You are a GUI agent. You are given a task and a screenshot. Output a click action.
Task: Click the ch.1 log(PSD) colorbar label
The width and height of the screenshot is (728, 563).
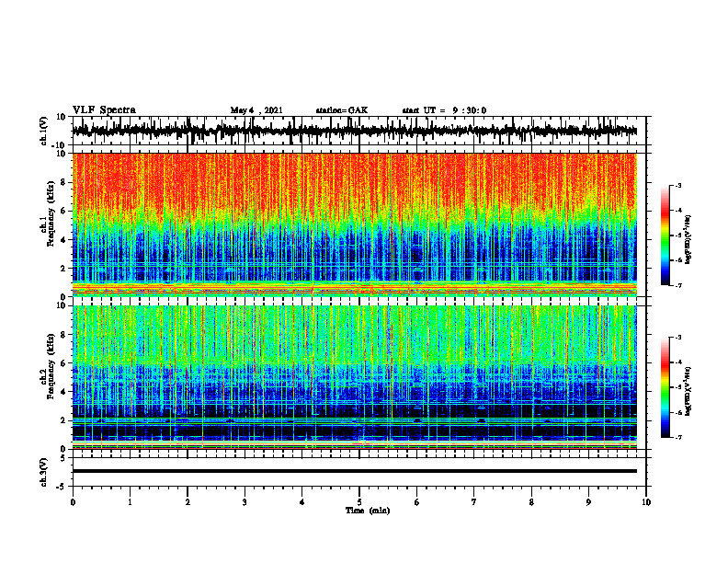tap(688, 239)
